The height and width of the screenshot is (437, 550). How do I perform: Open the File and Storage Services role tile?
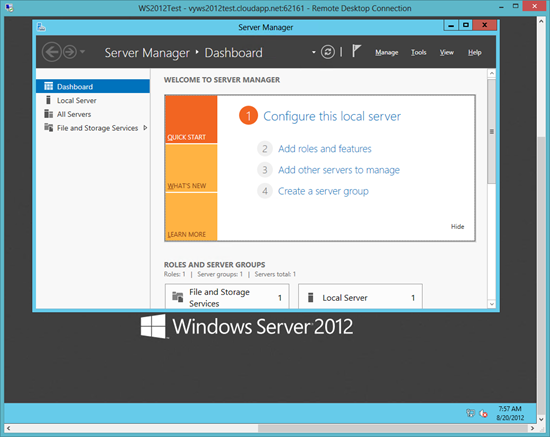227,297
